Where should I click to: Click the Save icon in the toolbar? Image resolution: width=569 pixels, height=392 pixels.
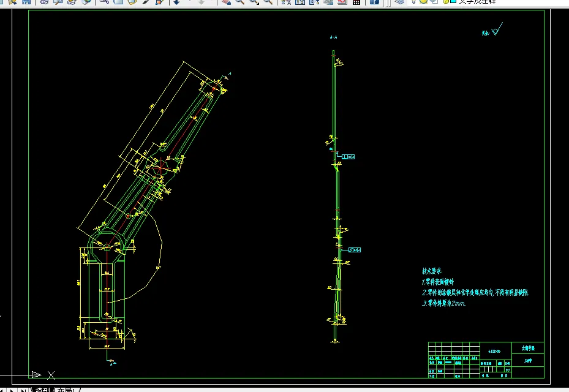[x=26, y=2]
